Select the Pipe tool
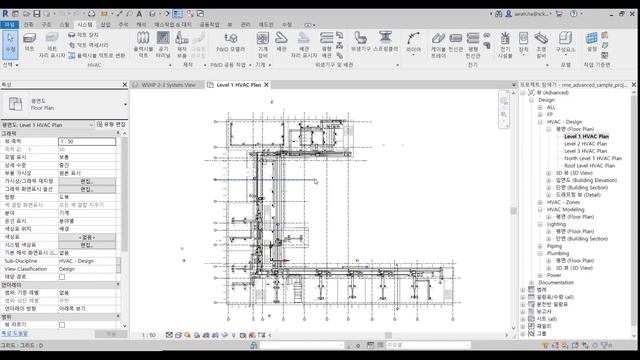Viewport: 640px width, 360px height. click(x=281, y=42)
